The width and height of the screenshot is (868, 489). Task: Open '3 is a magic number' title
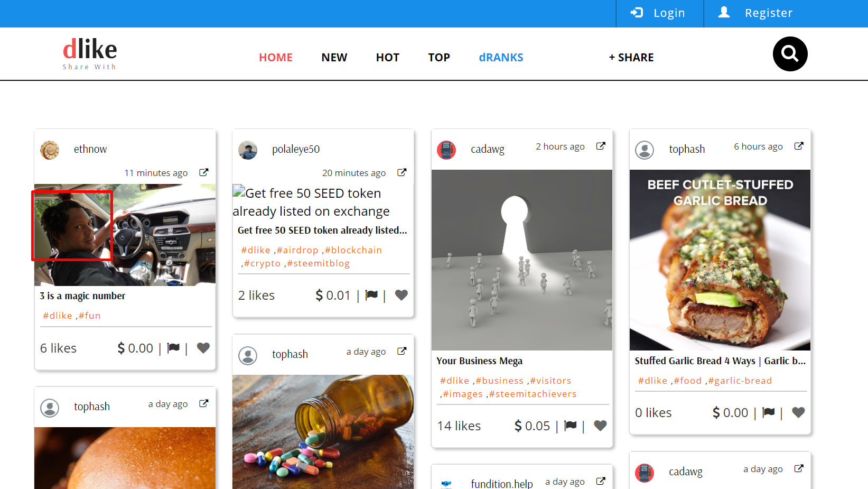click(x=82, y=296)
